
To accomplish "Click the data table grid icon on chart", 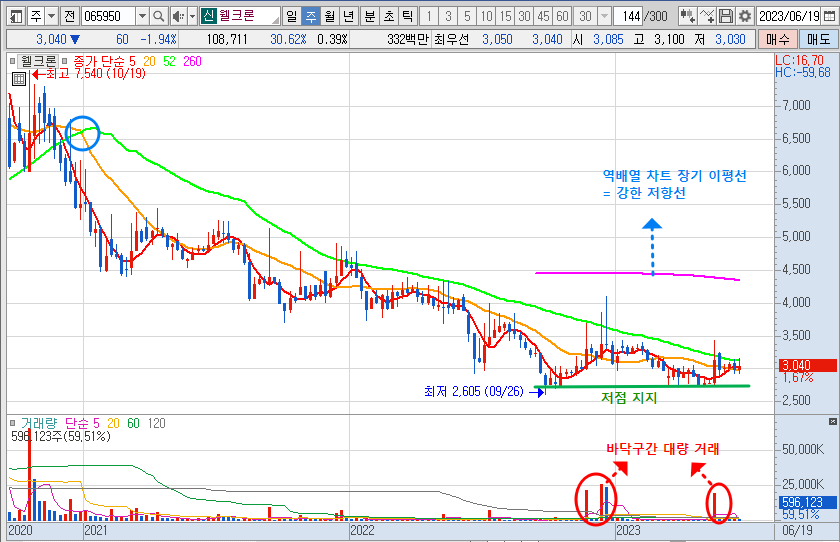I will pyautogui.click(x=19, y=79).
